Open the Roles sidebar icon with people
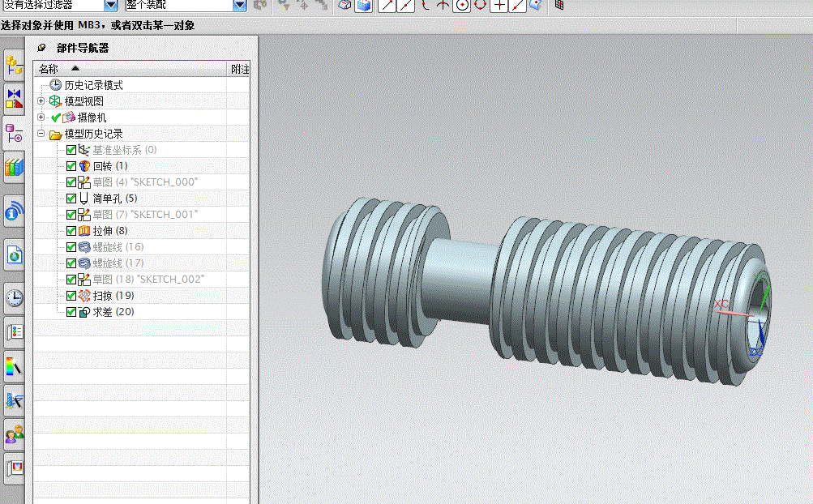Viewport: 813px width, 504px height. pos(14,434)
